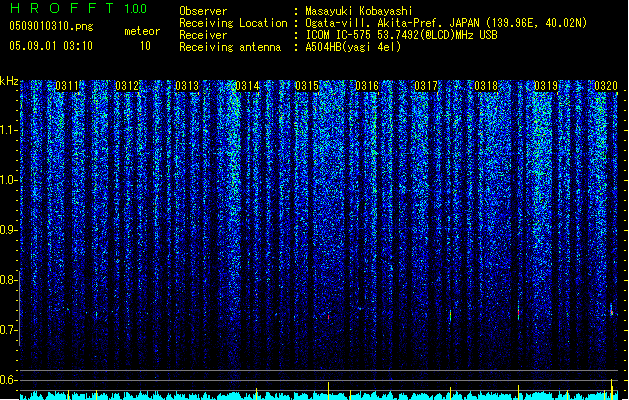Viewport: 629px width, 400px height.
Task: Click the 'meteor' count label
Action: [x=142, y=31]
